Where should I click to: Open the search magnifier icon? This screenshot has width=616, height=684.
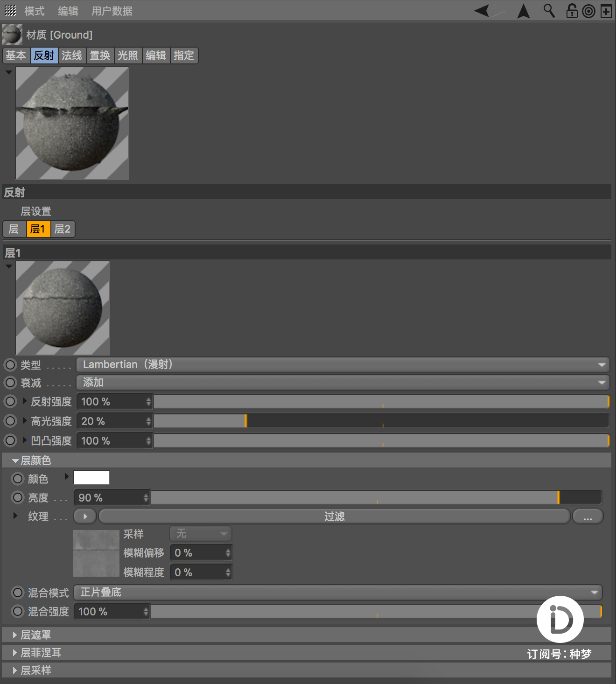pyautogui.click(x=549, y=11)
